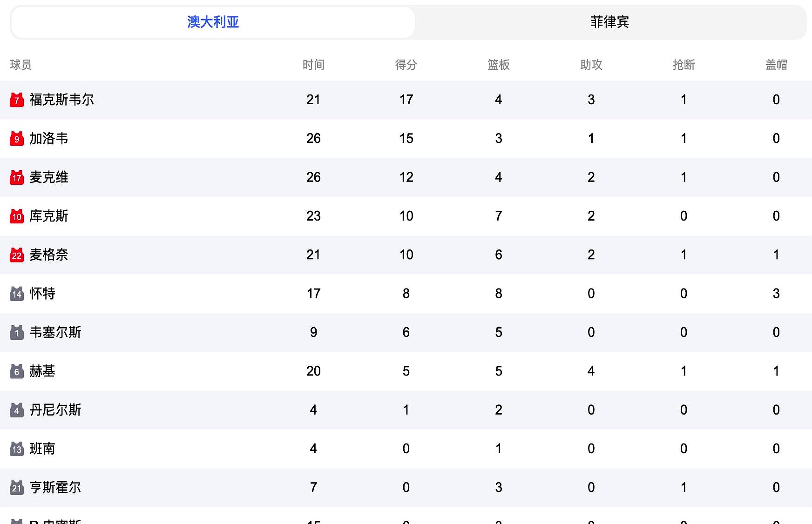Click gray jersey icon 14 beside 怀特

click(x=16, y=294)
